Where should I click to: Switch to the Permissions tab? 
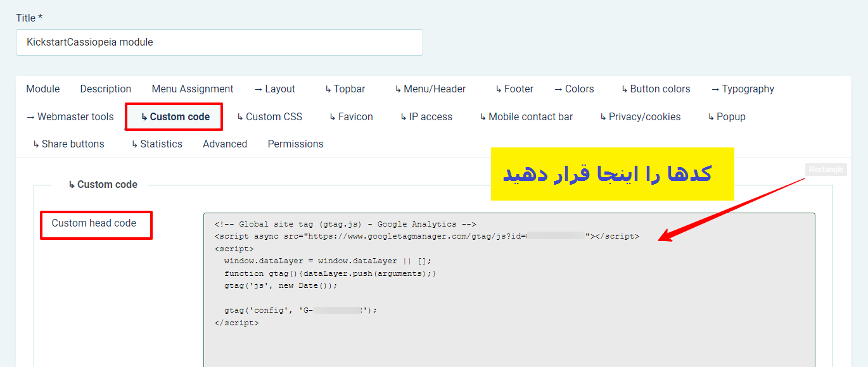(x=295, y=144)
